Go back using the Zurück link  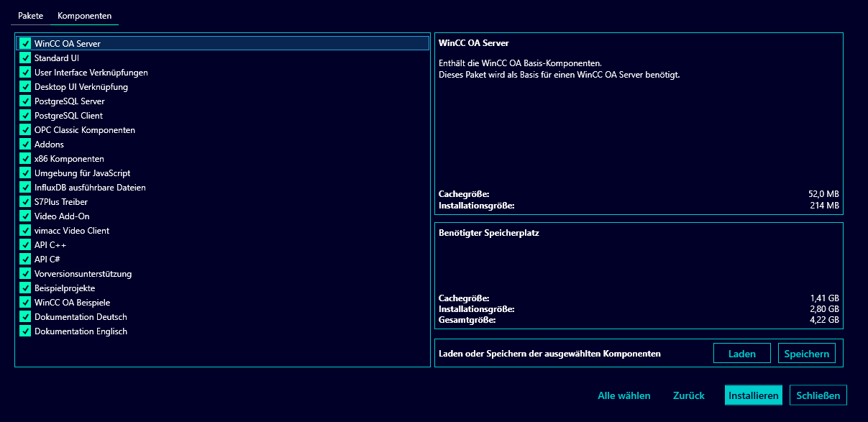tap(688, 395)
